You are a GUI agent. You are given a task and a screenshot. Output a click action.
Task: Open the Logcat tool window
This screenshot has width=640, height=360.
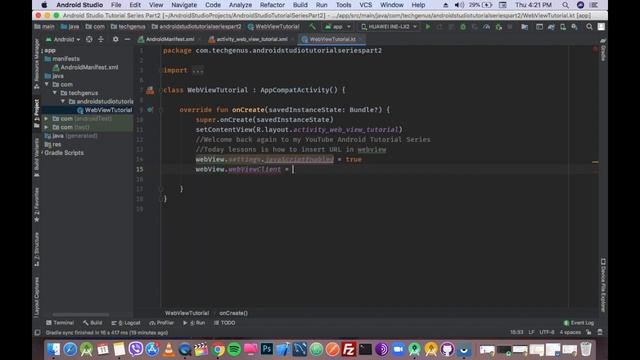tap(126, 323)
